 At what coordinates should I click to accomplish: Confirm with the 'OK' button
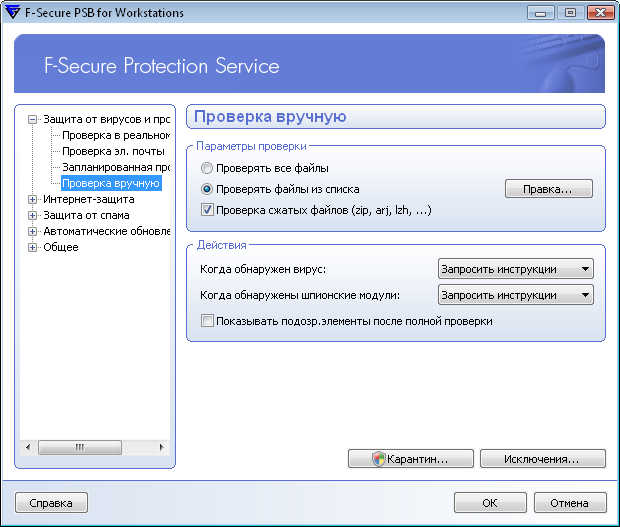pyautogui.click(x=490, y=502)
